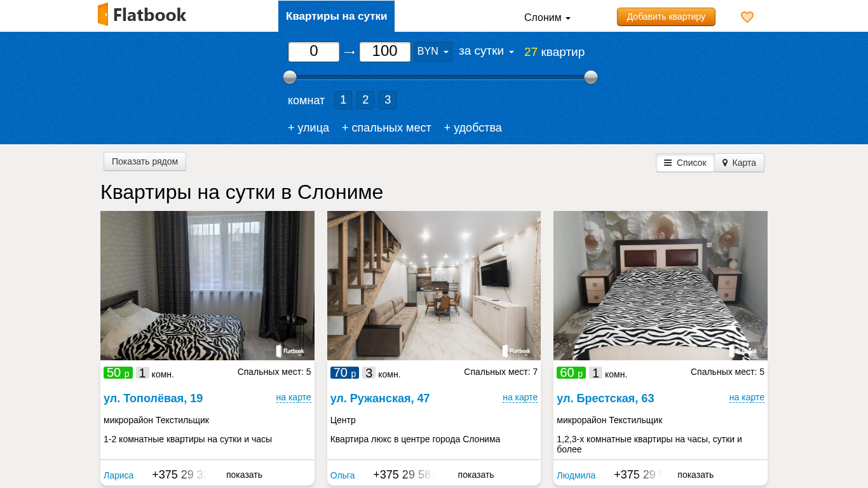Viewport: 868px width, 488px height.
Task: Click the 27 квартир results count
Action: (x=554, y=52)
